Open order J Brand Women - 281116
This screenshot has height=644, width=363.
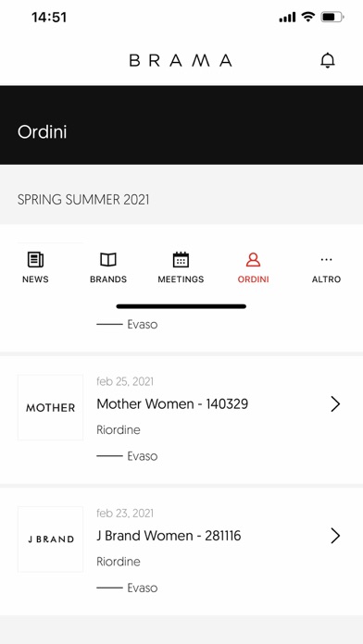(169, 536)
